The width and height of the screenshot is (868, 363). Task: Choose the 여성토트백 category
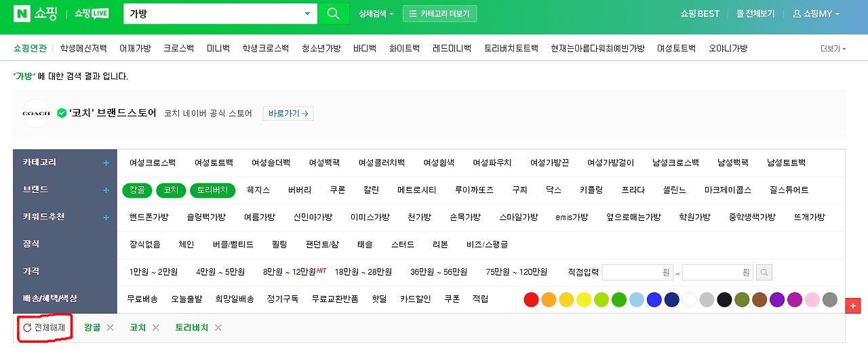click(214, 163)
